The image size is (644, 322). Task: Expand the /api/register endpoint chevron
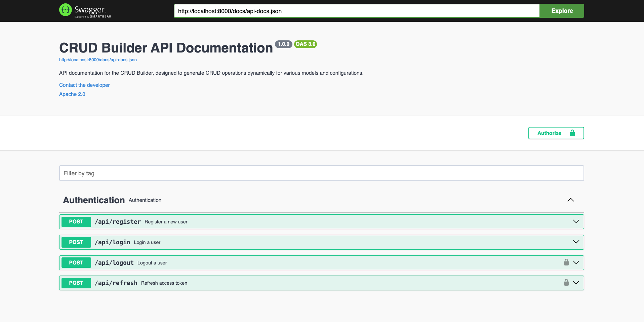point(576,221)
